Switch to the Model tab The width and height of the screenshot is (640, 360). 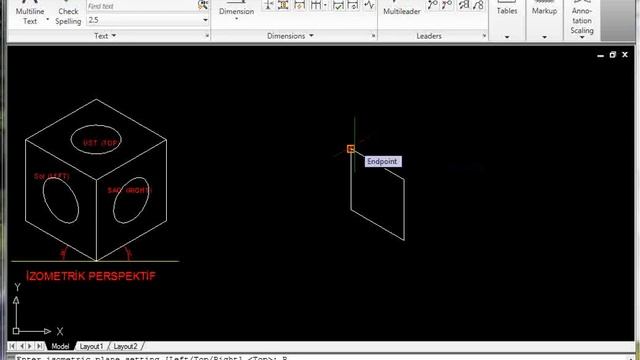(x=60, y=346)
